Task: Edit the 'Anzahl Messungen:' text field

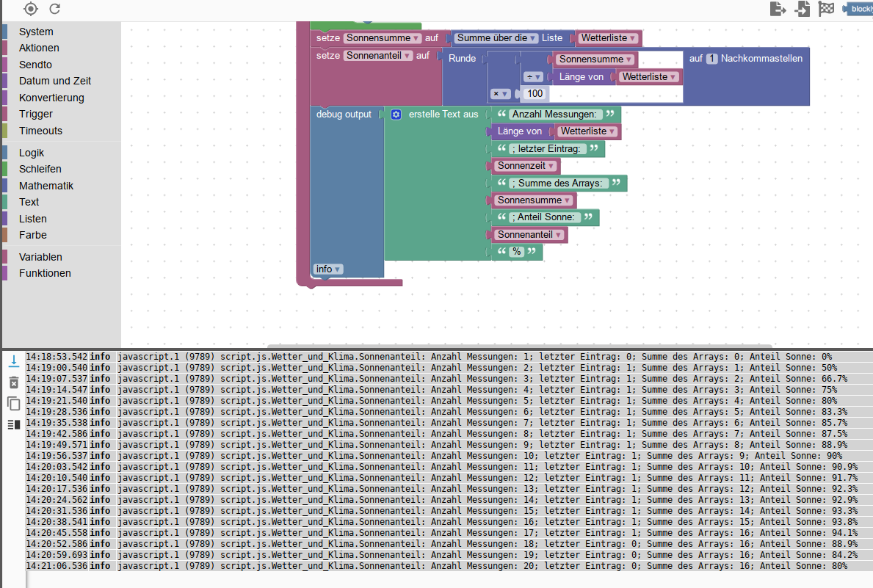Action: click(x=556, y=114)
